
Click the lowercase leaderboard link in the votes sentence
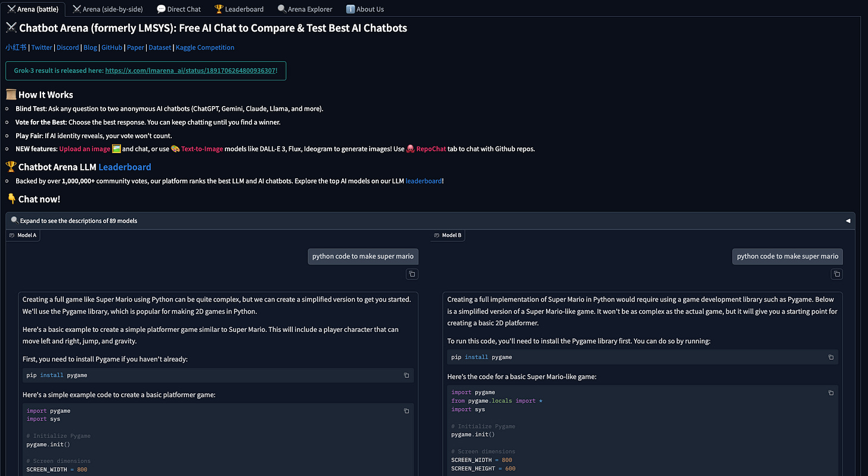click(x=424, y=181)
